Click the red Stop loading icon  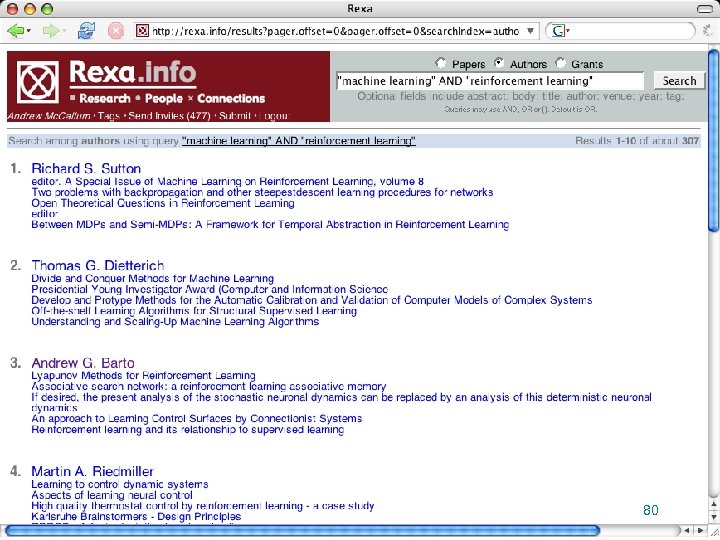pyautogui.click(x=116, y=31)
